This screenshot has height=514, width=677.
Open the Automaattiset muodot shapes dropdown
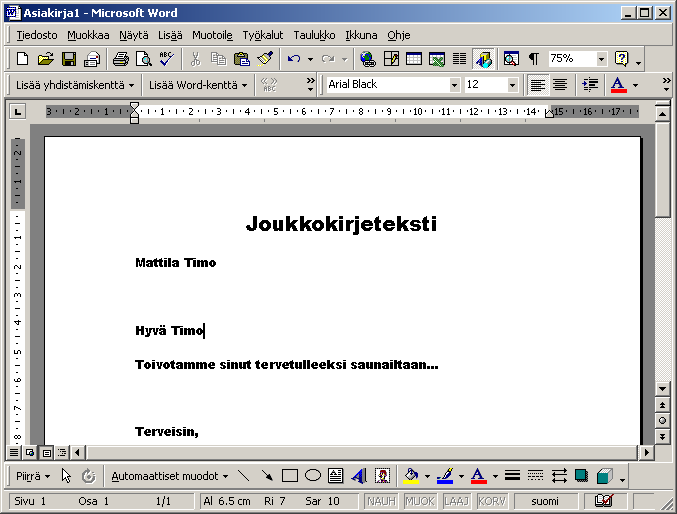[170, 476]
